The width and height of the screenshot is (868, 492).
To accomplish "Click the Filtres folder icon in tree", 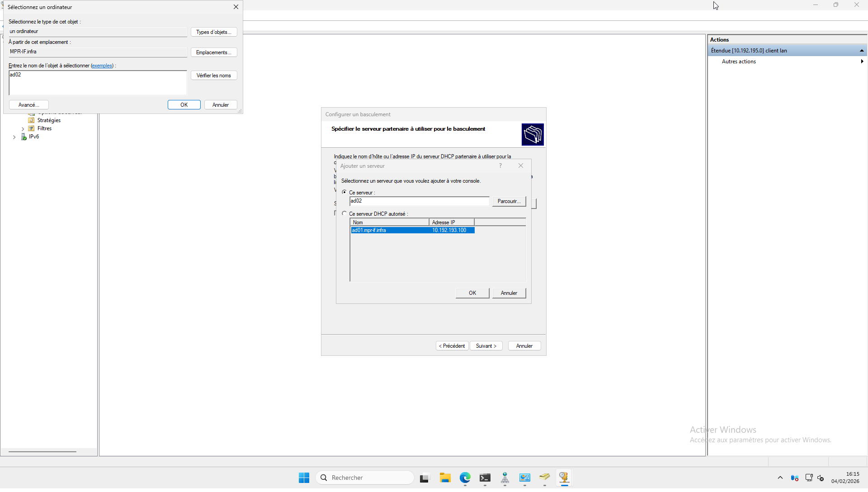I will [32, 128].
